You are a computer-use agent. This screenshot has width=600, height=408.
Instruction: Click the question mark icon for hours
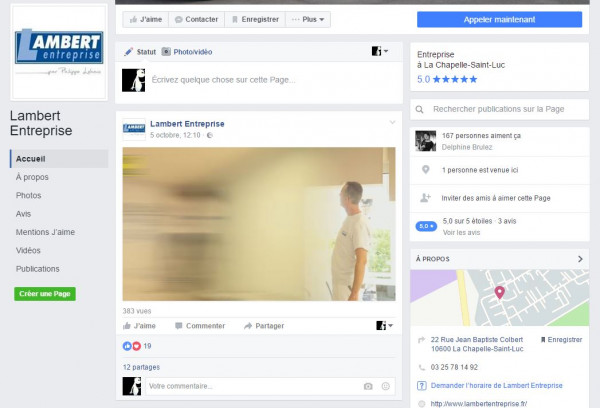pos(422,385)
